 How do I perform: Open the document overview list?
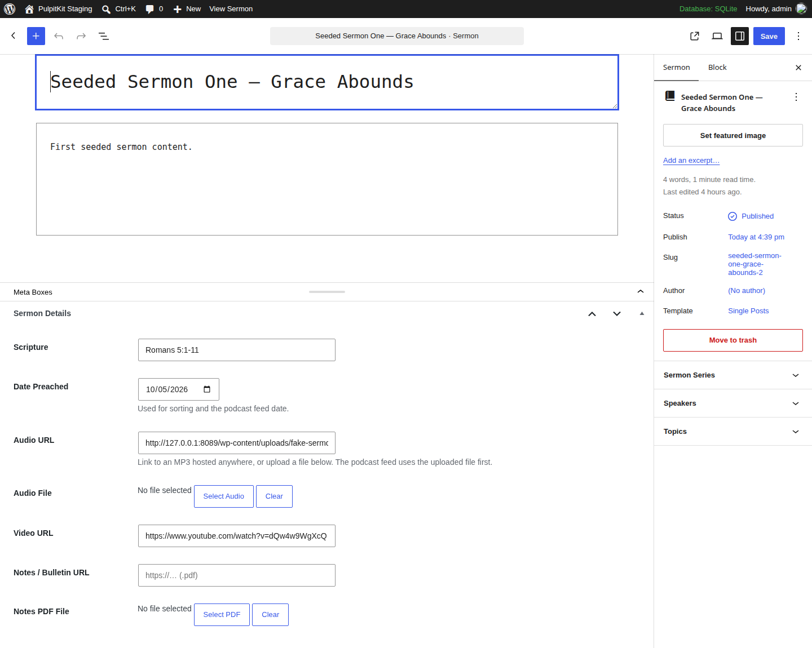point(104,36)
